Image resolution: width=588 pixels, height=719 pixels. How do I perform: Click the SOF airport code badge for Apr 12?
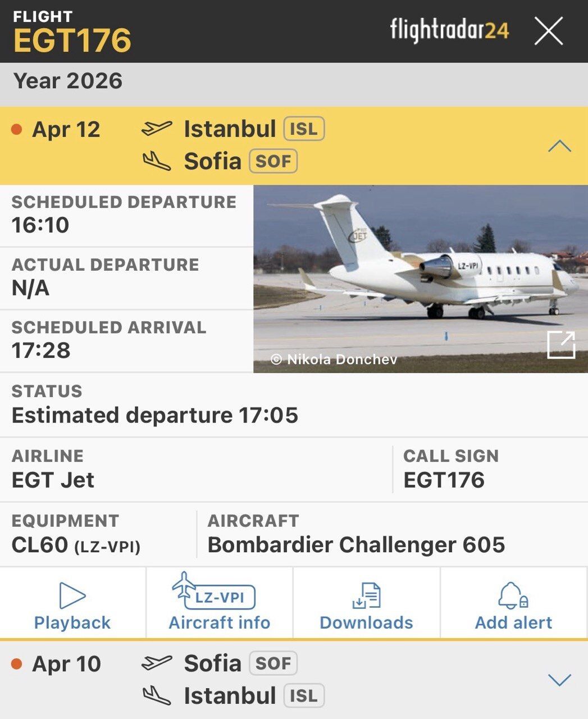point(273,162)
